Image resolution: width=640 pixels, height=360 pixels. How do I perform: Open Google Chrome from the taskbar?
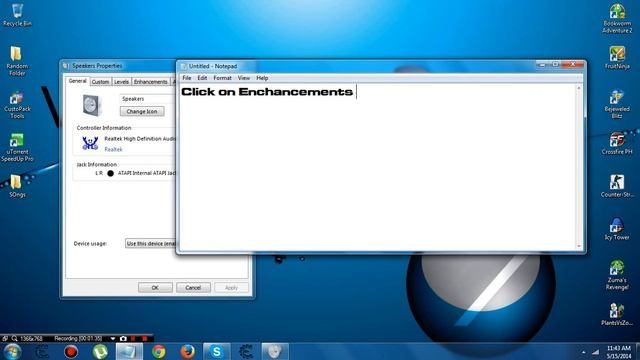pos(158,351)
